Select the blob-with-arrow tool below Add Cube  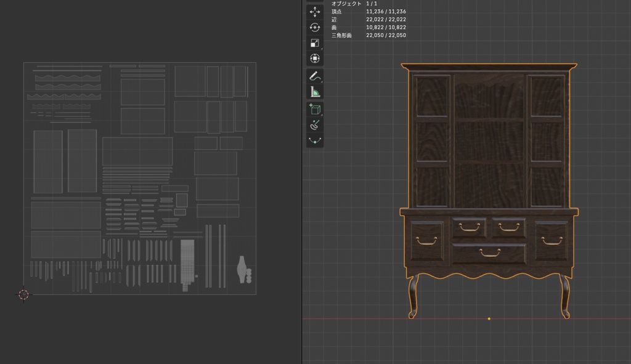click(315, 124)
